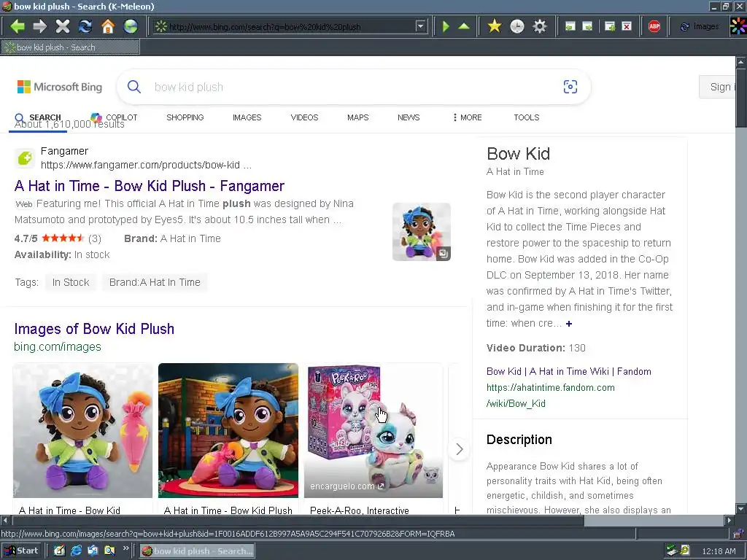Open first Bow Kid plush image with candy cone

pyautogui.click(x=83, y=430)
